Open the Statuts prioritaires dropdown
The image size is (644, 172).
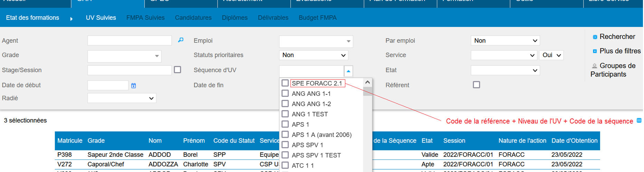[313, 55]
